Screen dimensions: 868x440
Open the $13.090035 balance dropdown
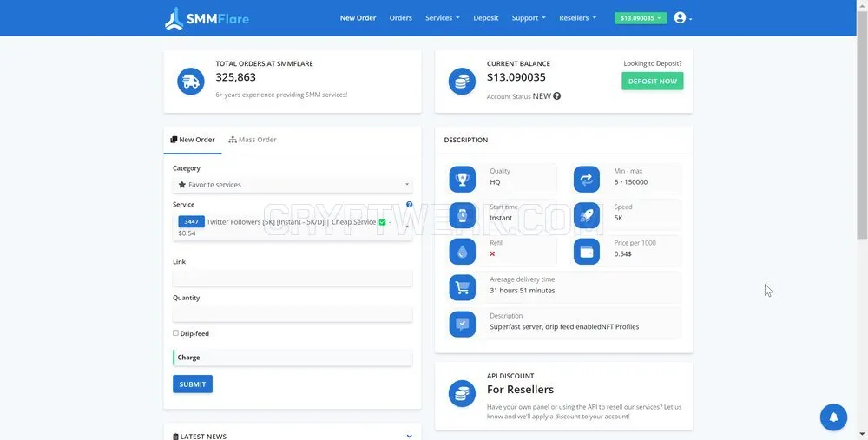tap(641, 18)
